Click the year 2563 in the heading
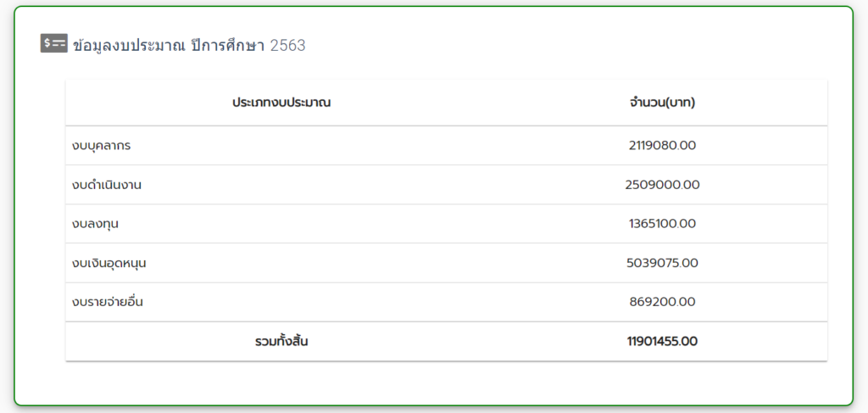 [288, 46]
